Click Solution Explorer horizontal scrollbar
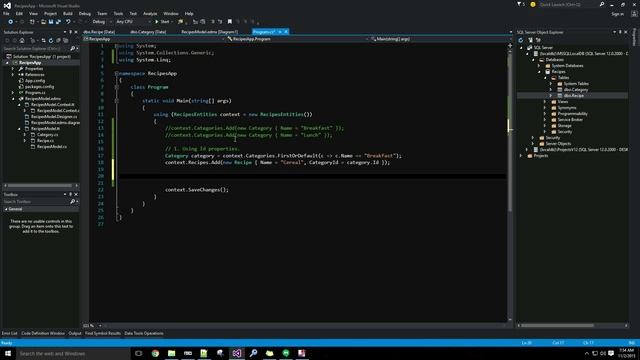The width and height of the screenshot is (640, 360). 41,186
